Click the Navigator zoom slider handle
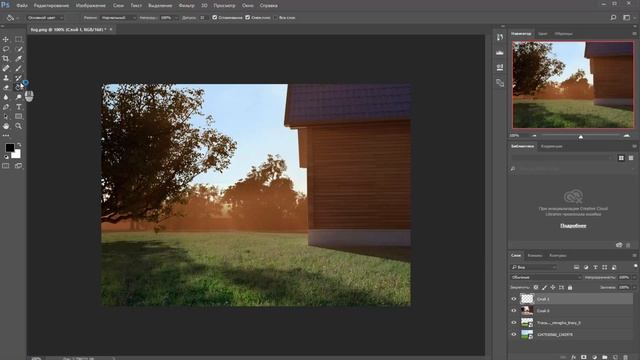 (x=580, y=137)
